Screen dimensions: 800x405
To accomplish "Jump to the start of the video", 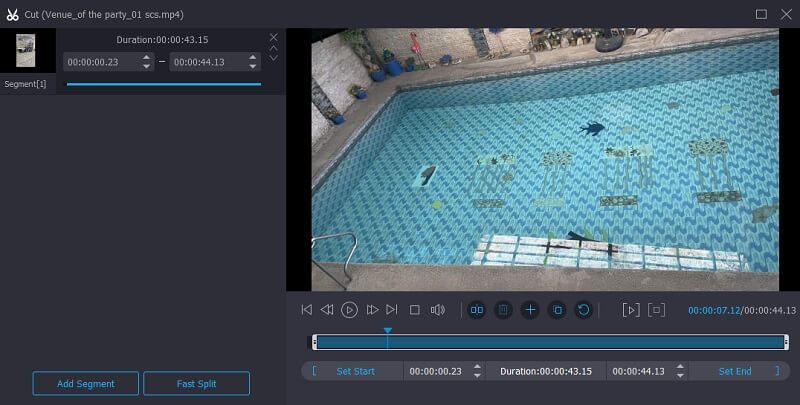I will click(x=306, y=310).
